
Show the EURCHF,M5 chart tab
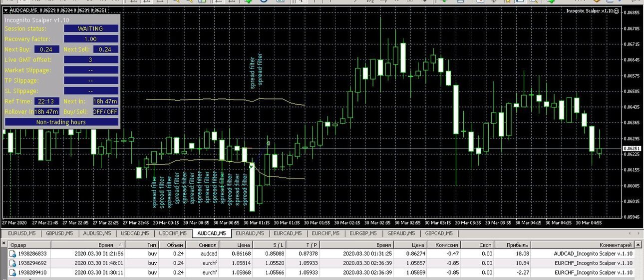pyautogui.click(x=326, y=233)
